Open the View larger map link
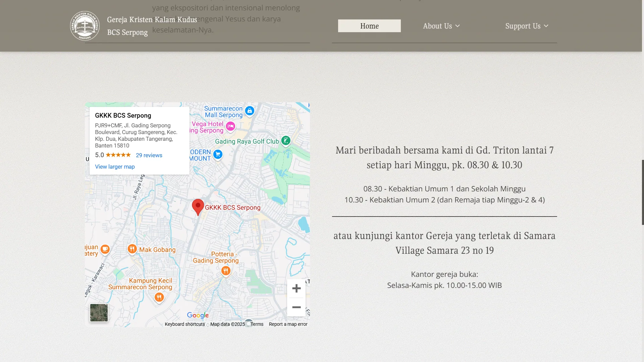644x362 pixels. tap(115, 167)
